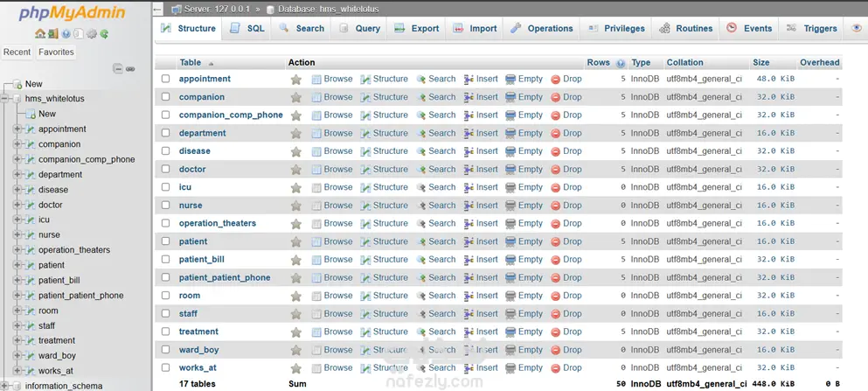Switch to the Triggers tab

[812, 29]
